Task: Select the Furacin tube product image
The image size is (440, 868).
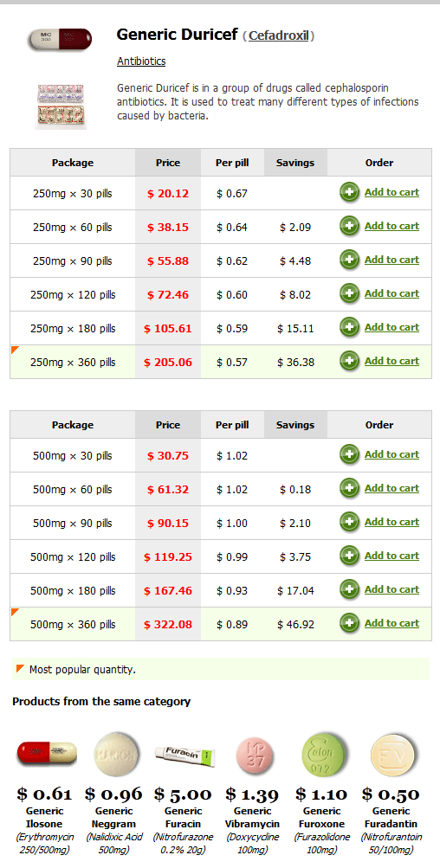Action: pyautogui.click(x=184, y=754)
